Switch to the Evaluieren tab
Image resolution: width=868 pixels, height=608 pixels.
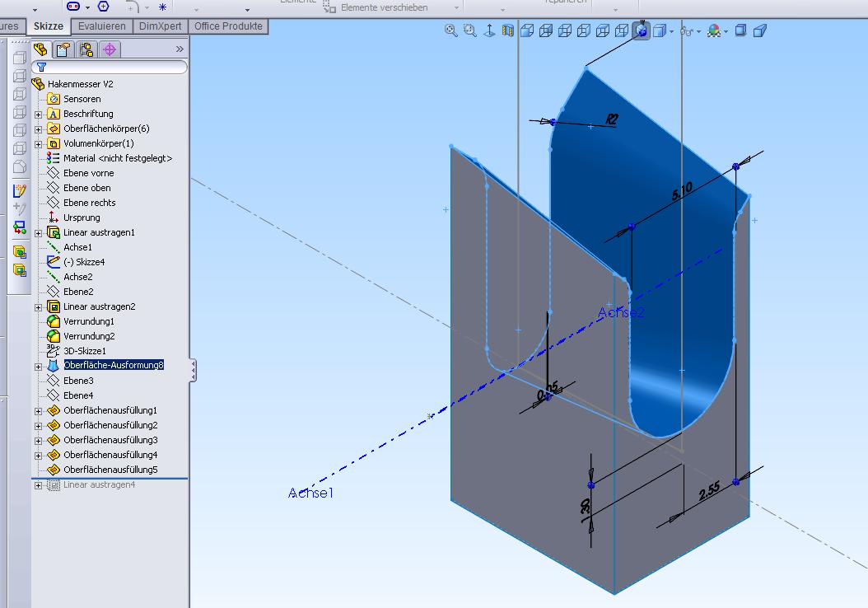point(102,26)
